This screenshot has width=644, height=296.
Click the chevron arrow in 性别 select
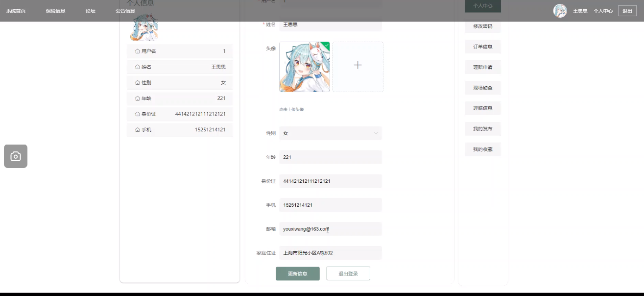click(376, 133)
